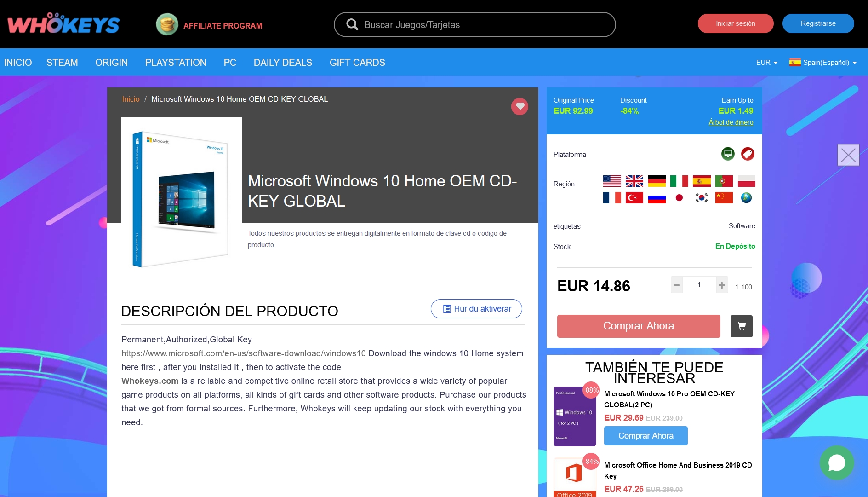The width and height of the screenshot is (868, 497).
Task: Select the France flag region
Action: [x=612, y=198]
